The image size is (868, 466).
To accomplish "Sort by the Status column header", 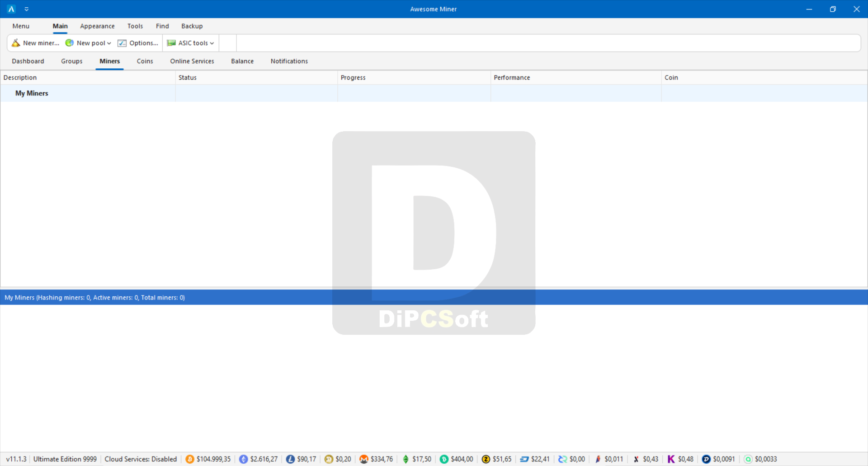I will tap(256, 78).
